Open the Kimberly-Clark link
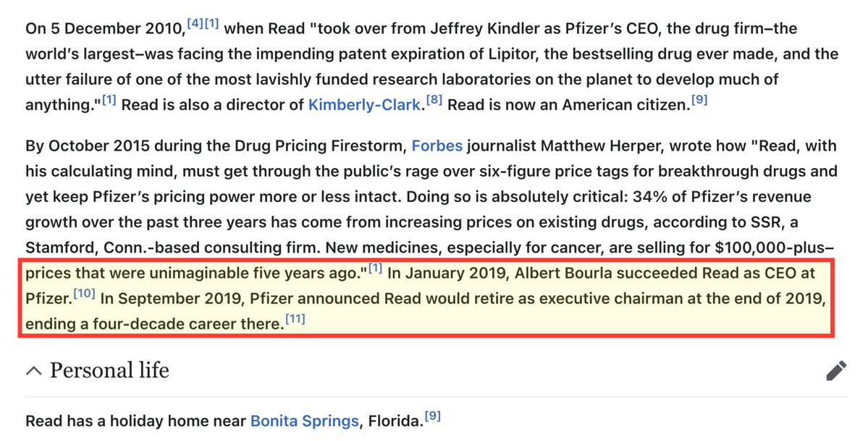Viewport: 868px width, 441px height. point(364,104)
